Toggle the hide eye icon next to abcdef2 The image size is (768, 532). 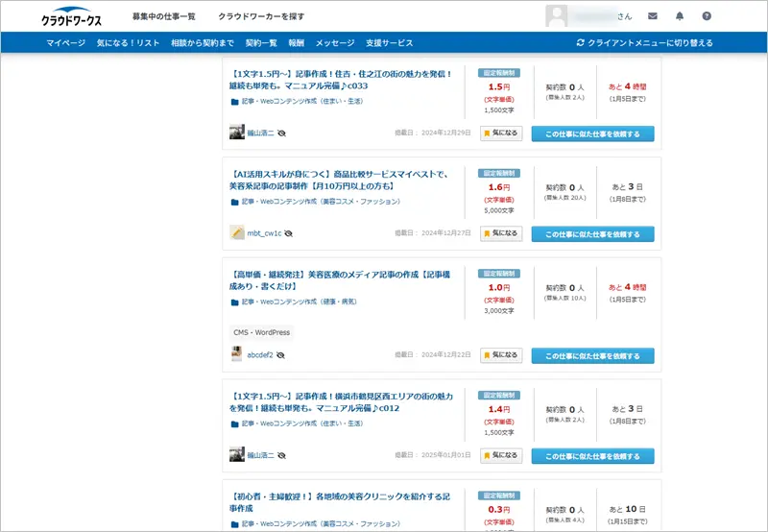click(x=280, y=355)
